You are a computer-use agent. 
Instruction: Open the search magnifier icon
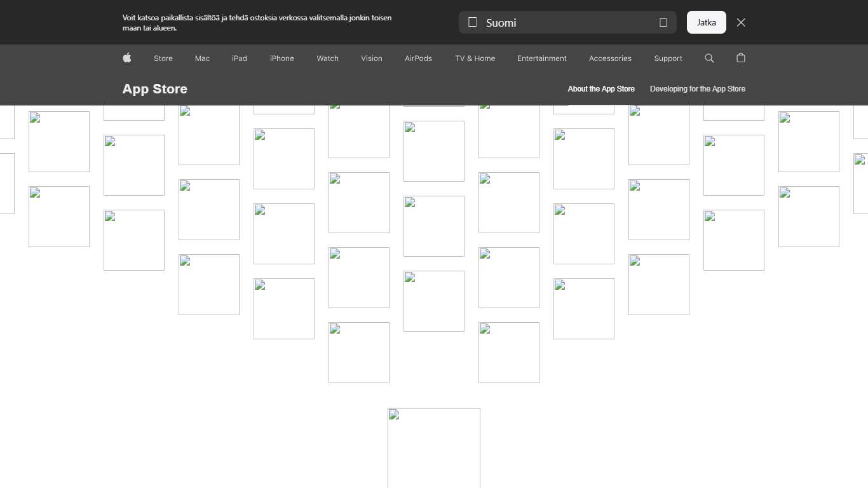(x=709, y=58)
